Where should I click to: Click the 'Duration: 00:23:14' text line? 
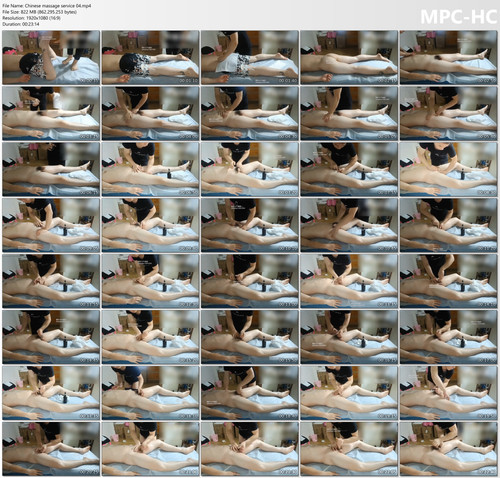21,24
